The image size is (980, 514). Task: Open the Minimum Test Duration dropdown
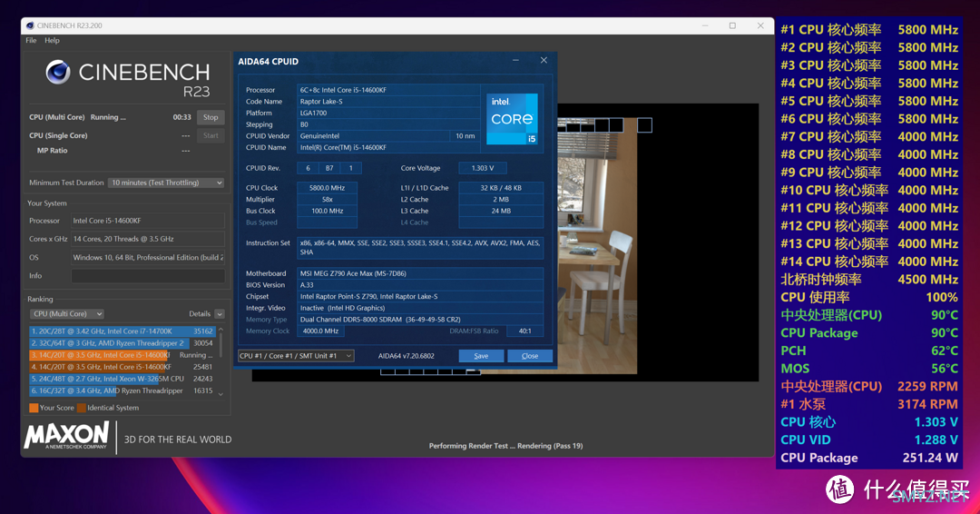tap(166, 183)
